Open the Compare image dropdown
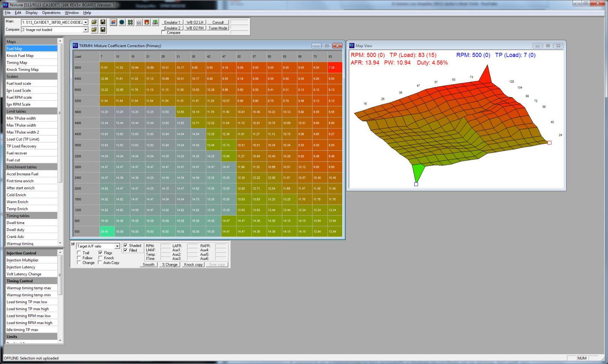This screenshot has width=608, height=364. click(85, 30)
